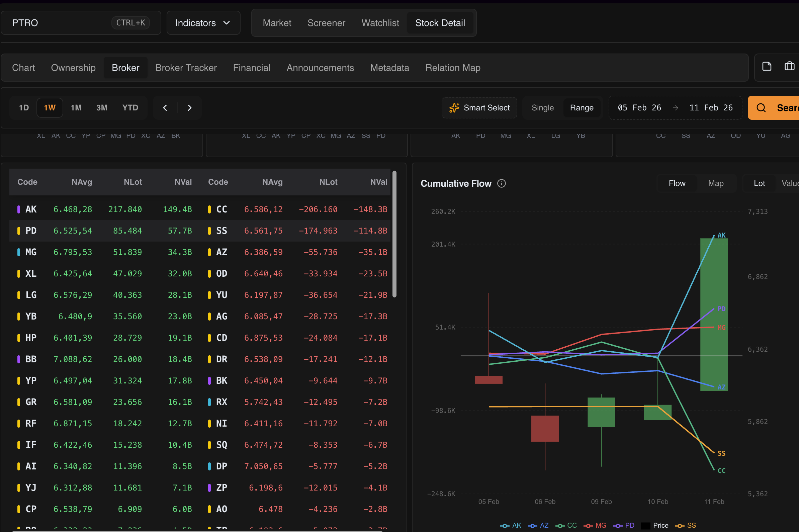This screenshot has width=799, height=532.
Task: Switch date mode to Single
Action: click(x=542, y=107)
